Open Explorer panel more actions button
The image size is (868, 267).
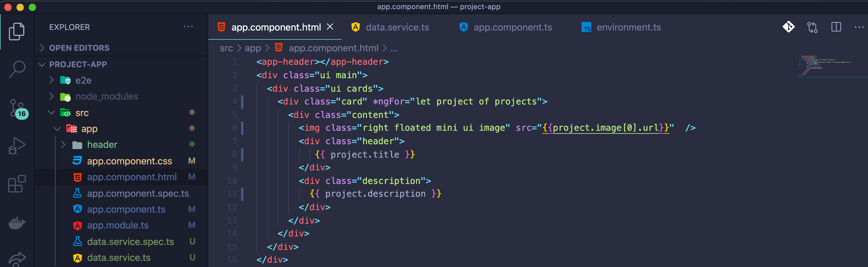click(188, 27)
